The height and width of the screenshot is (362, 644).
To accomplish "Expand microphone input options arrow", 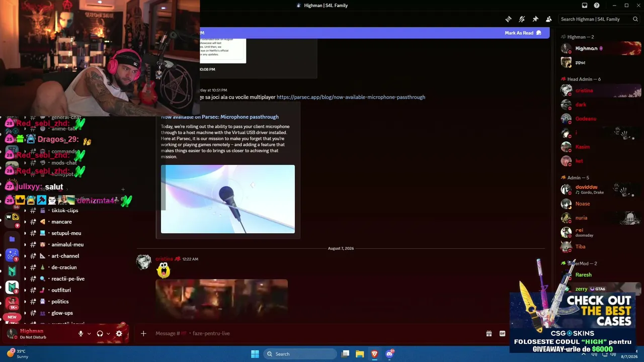I will 89,333.
